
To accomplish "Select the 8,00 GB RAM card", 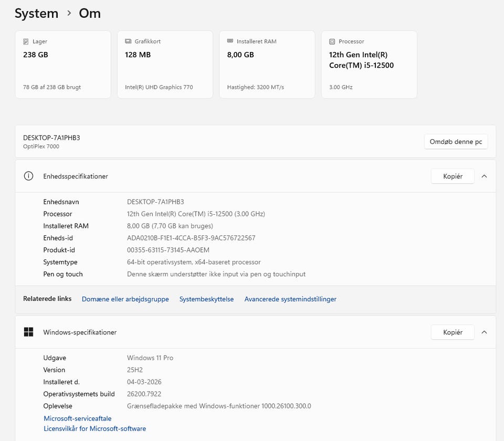I will 267,65.
